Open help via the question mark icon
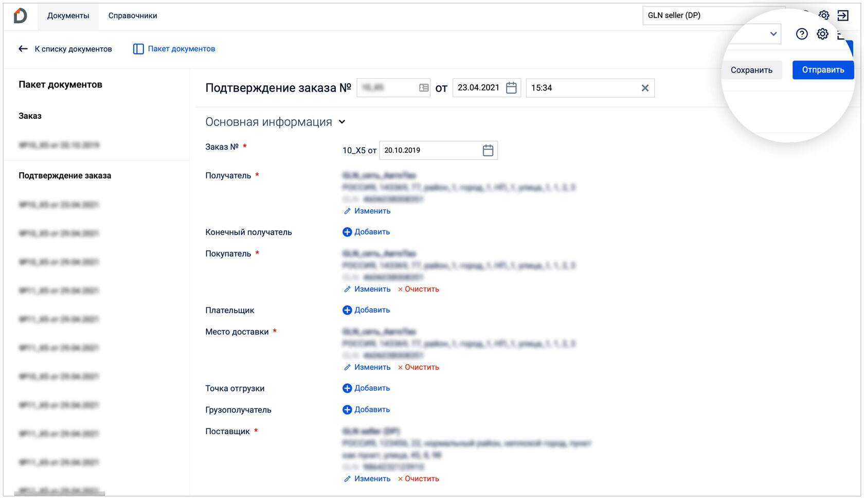The height and width of the screenshot is (504, 864). tap(802, 34)
